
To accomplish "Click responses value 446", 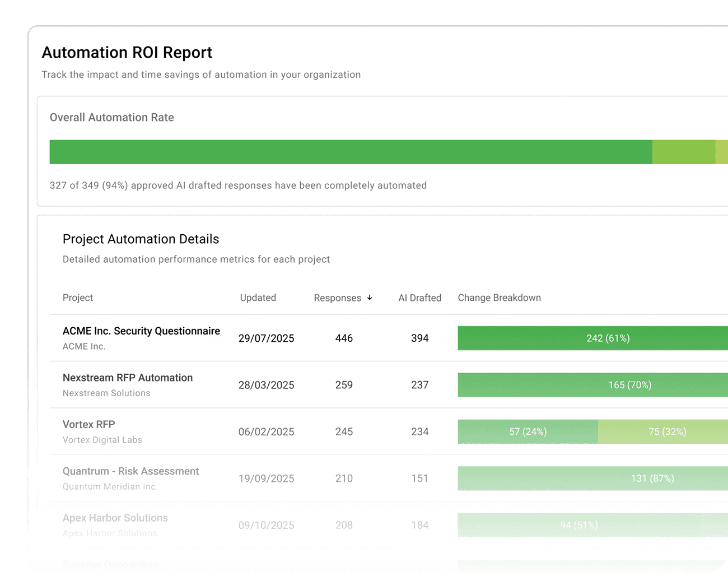I will coord(344,338).
